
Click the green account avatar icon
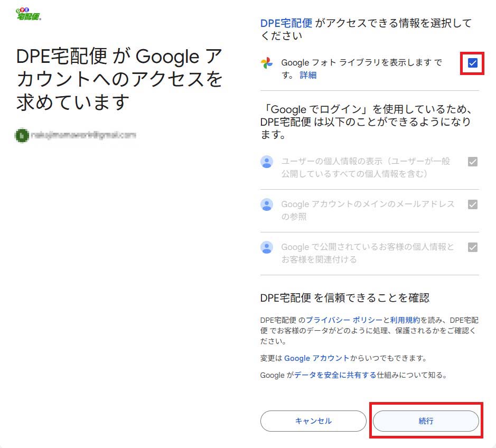(22, 135)
